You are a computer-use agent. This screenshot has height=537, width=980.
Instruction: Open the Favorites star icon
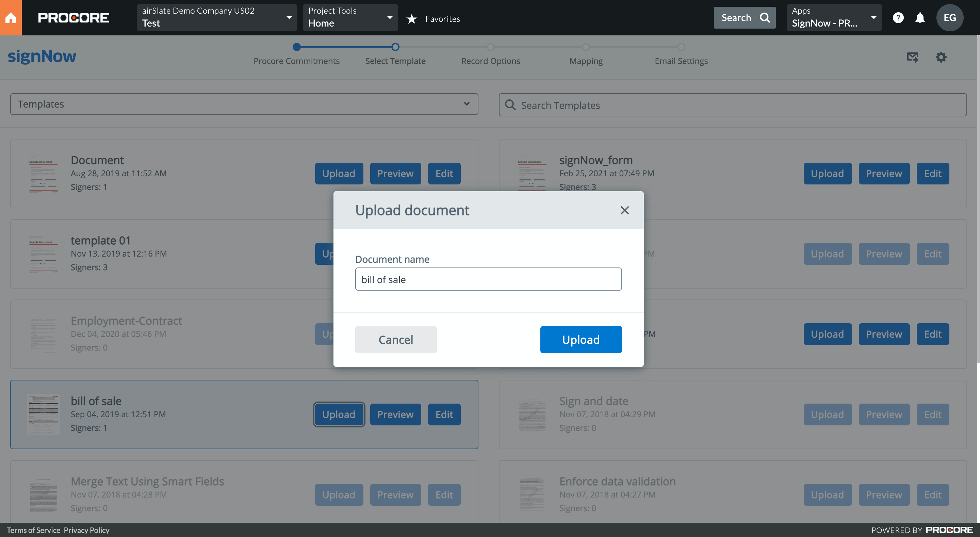412,19
